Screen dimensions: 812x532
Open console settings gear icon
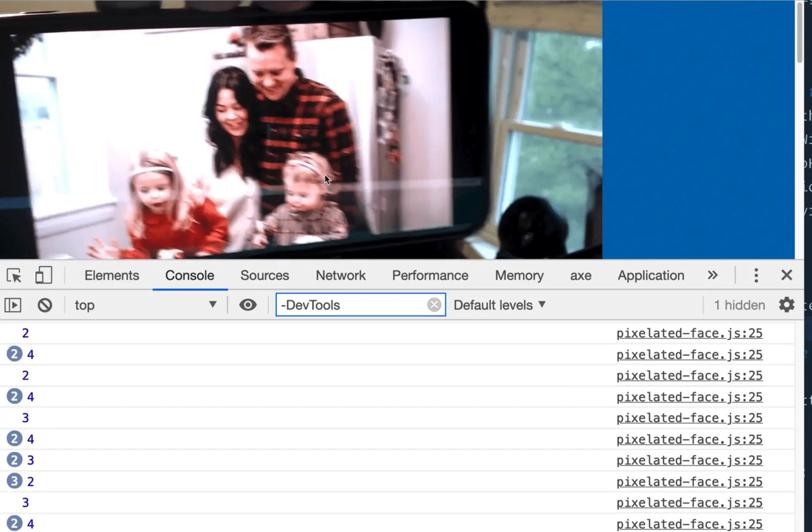(786, 305)
